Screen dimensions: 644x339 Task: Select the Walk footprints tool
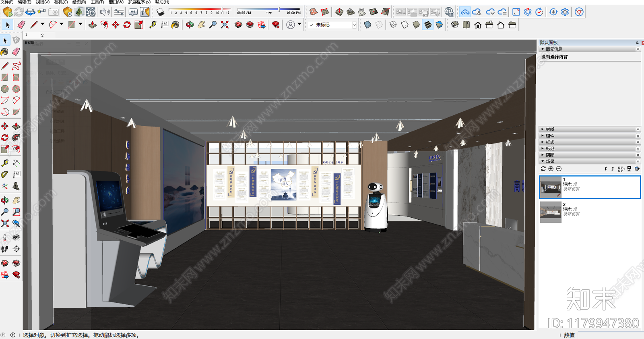[x=5, y=249]
